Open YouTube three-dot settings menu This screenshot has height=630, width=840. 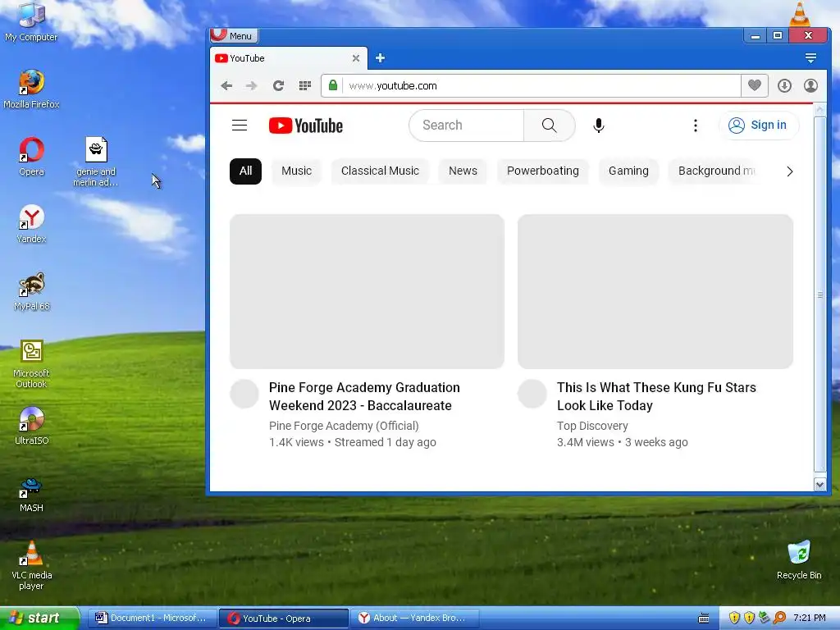pos(696,126)
